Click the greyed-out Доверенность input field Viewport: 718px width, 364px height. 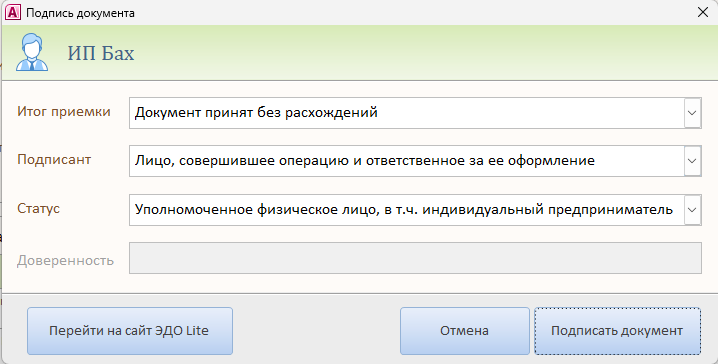click(415, 258)
